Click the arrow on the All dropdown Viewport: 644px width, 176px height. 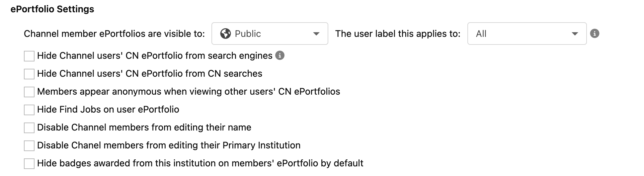click(x=575, y=34)
